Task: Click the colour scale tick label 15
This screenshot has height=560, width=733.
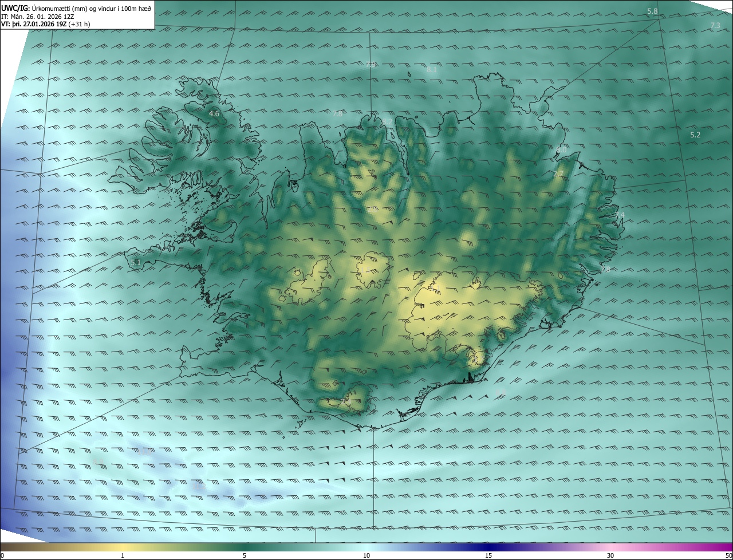Action: (488, 555)
